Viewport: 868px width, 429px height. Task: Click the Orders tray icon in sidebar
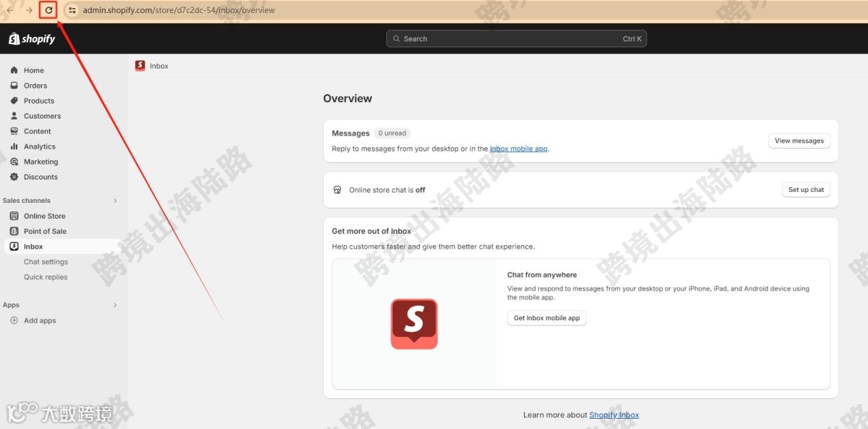point(14,86)
